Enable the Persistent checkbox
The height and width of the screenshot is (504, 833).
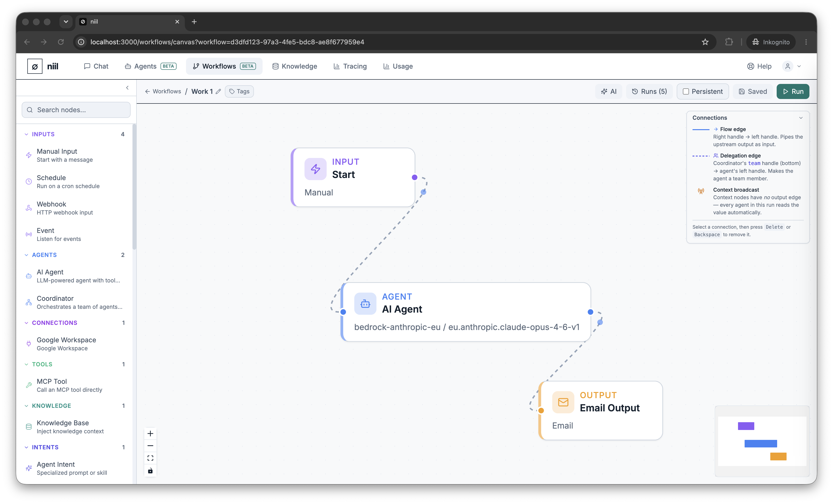tap(686, 91)
